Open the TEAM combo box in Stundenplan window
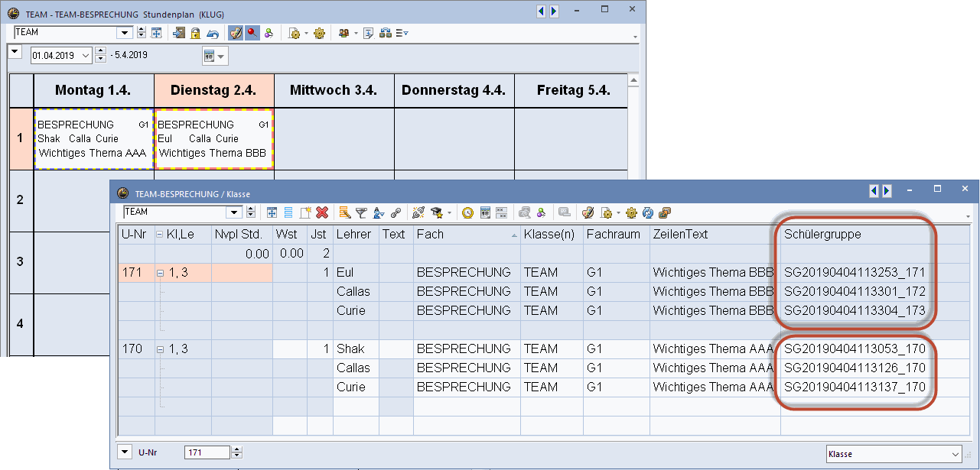Viewport: 980px width, 470px height. point(125,32)
